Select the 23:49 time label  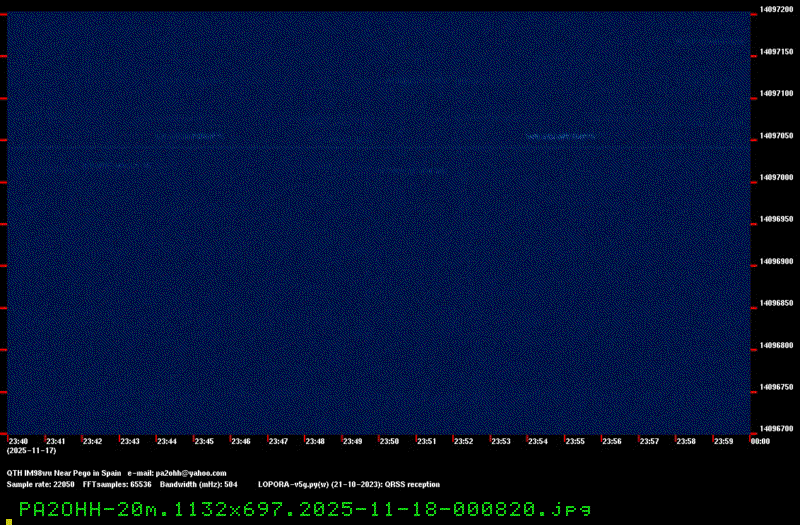tap(353, 441)
